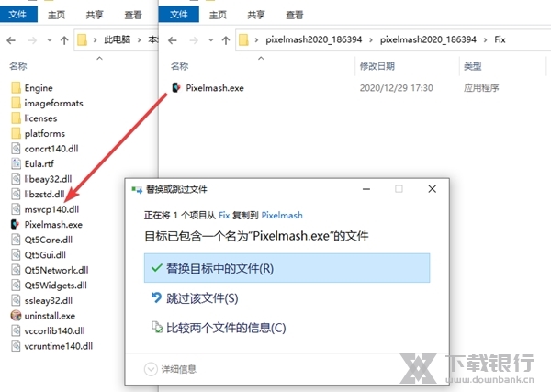Open 共享 tab in the left window
This screenshot has height=392, width=551.
coord(95,15)
